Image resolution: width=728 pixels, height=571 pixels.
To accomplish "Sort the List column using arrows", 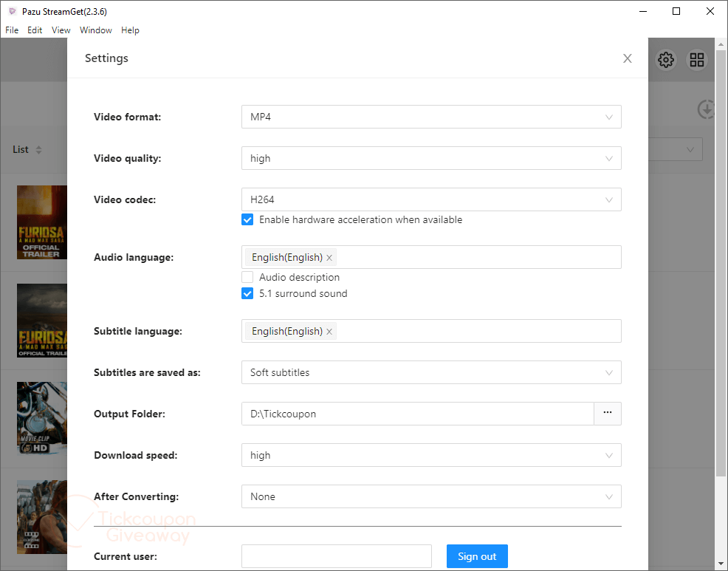I will point(38,150).
